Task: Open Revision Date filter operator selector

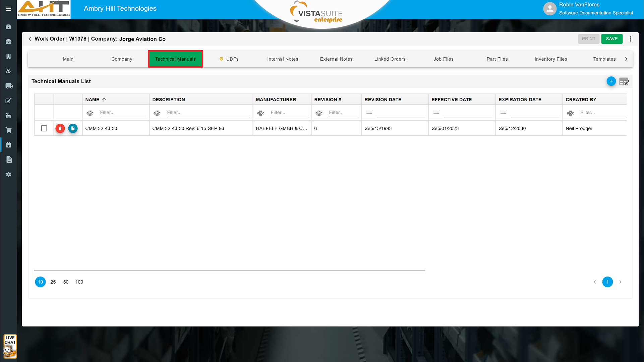Action: [369, 113]
